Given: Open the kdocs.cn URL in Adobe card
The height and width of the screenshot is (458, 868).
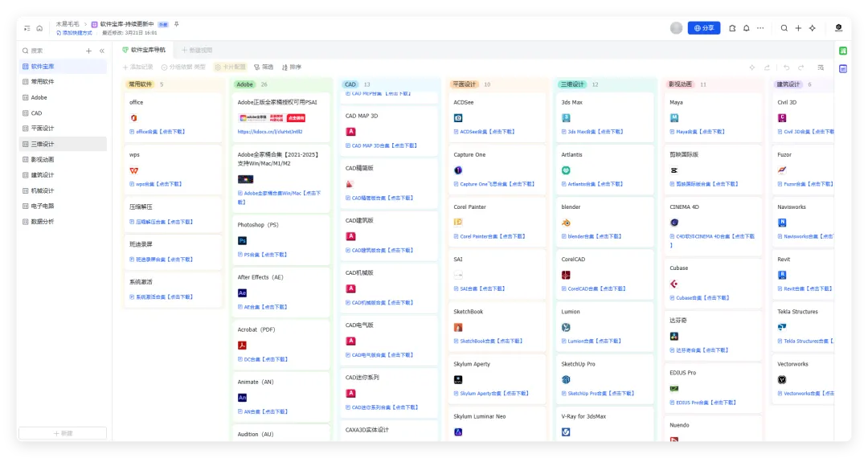Looking at the screenshot, I should [269, 132].
